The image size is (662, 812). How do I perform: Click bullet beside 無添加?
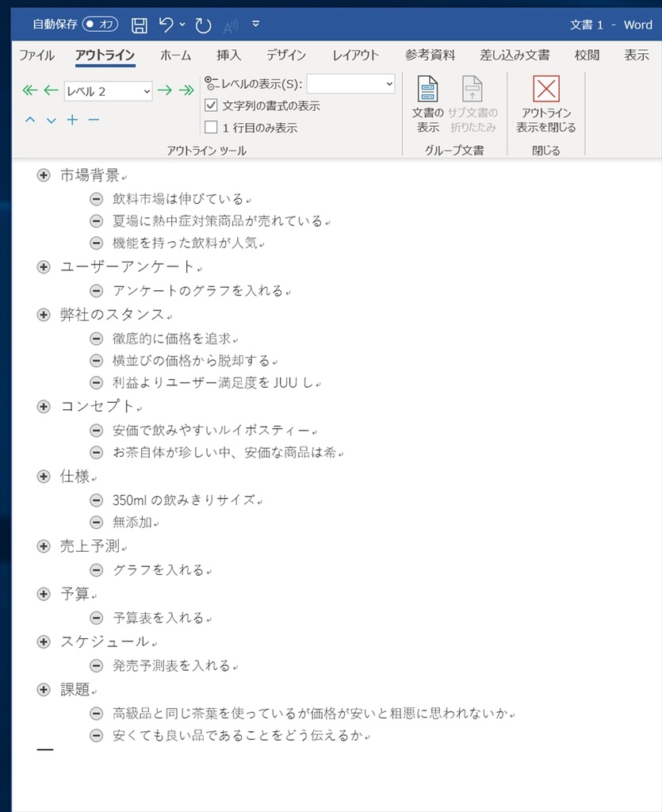click(x=96, y=522)
